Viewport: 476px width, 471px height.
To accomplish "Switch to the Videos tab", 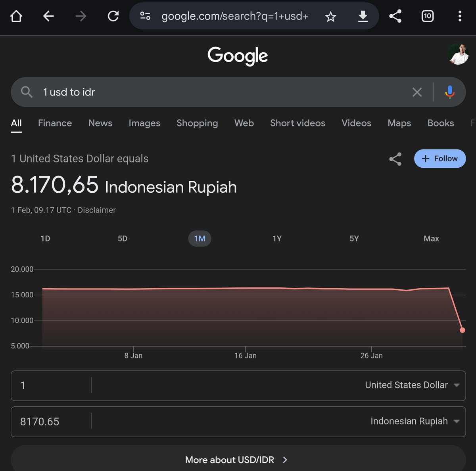I will tap(356, 123).
